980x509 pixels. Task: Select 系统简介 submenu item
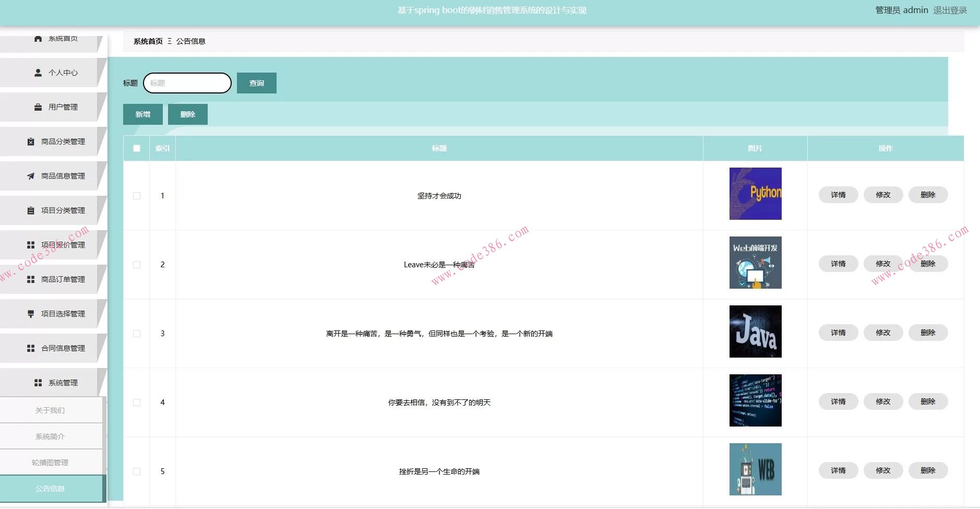tap(51, 436)
